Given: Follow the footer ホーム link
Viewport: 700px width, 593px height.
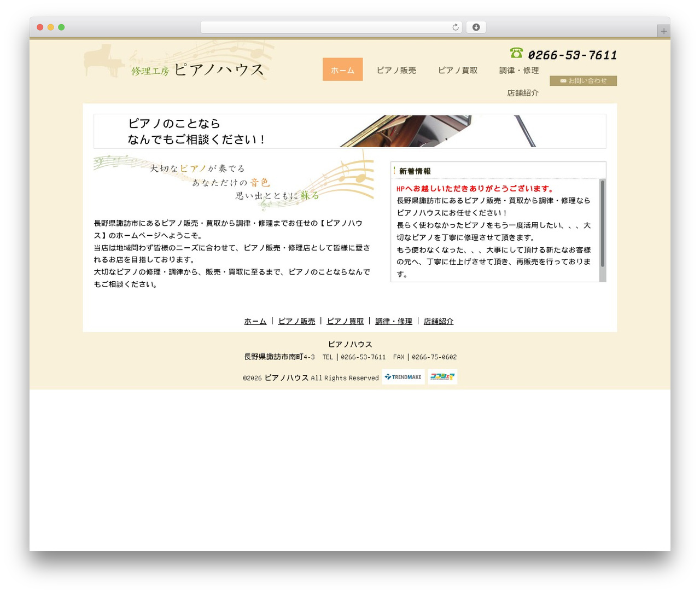Looking at the screenshot, I should point(255,321).
